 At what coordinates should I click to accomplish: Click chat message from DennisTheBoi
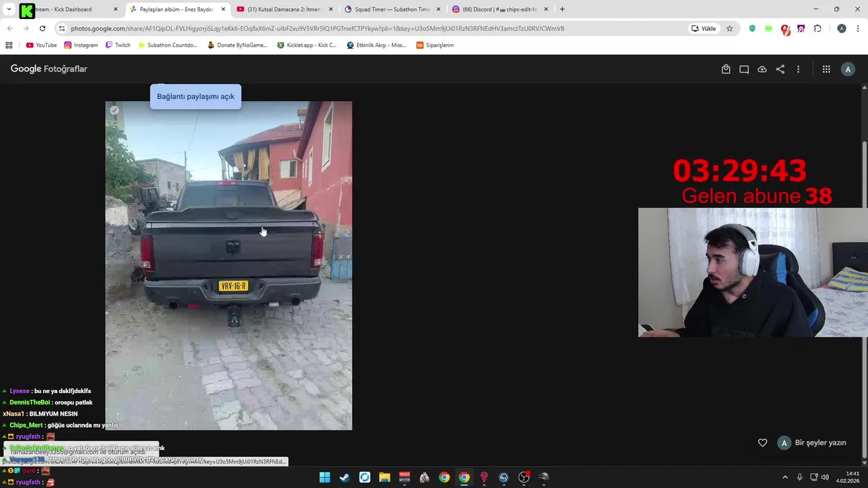pyautogui.click(x=47, y=403)
